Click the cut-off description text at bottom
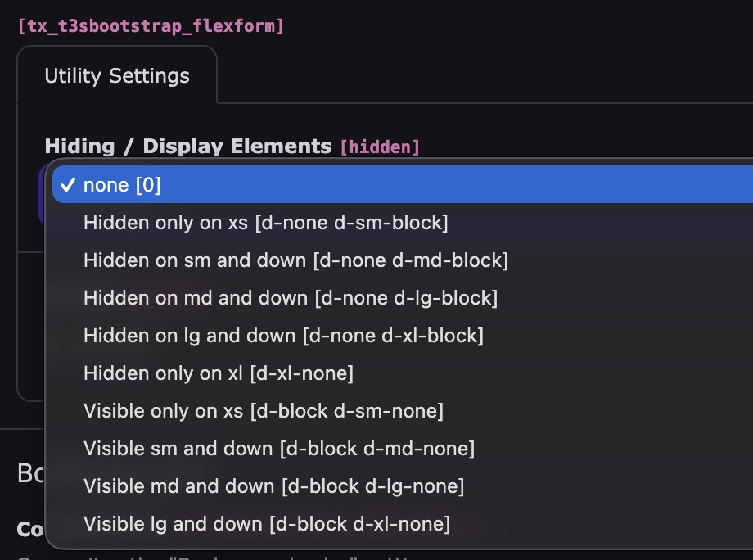 29,558
